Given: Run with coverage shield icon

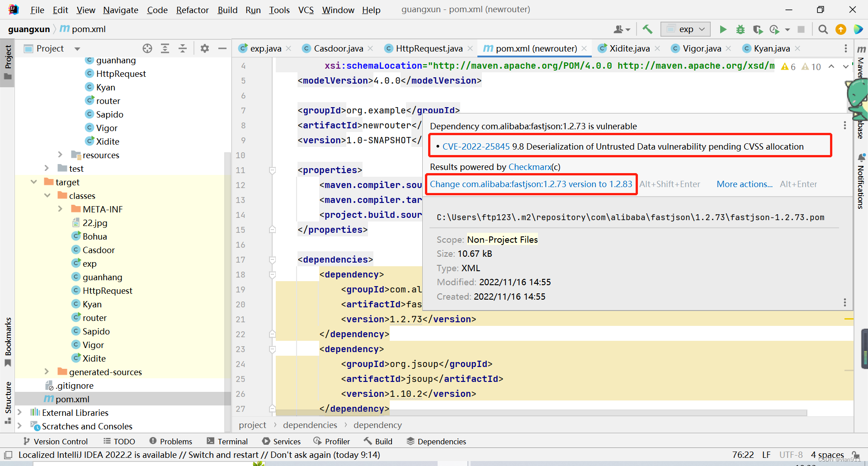Looking at the screenshot, I should (x=758, y=29).
